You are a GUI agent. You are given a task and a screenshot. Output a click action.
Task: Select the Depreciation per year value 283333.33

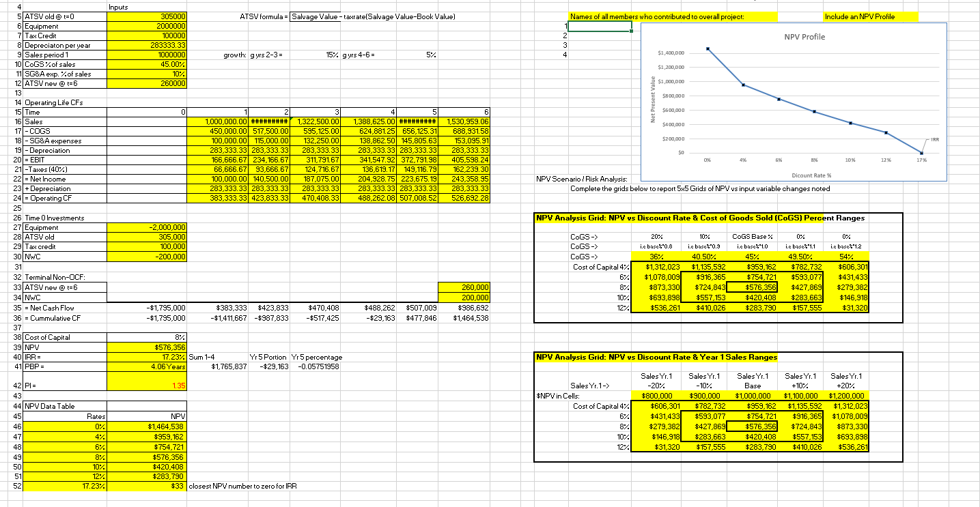[148, 45]
